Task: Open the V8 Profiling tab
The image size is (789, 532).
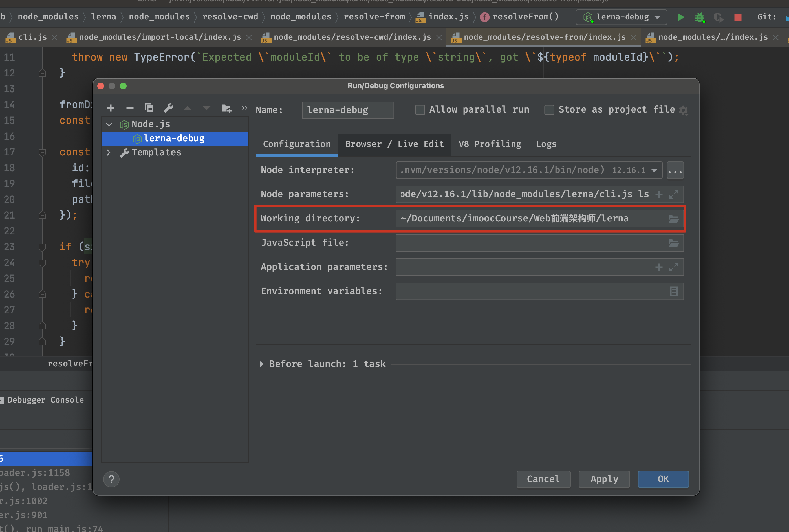Action: coord(490,144)
